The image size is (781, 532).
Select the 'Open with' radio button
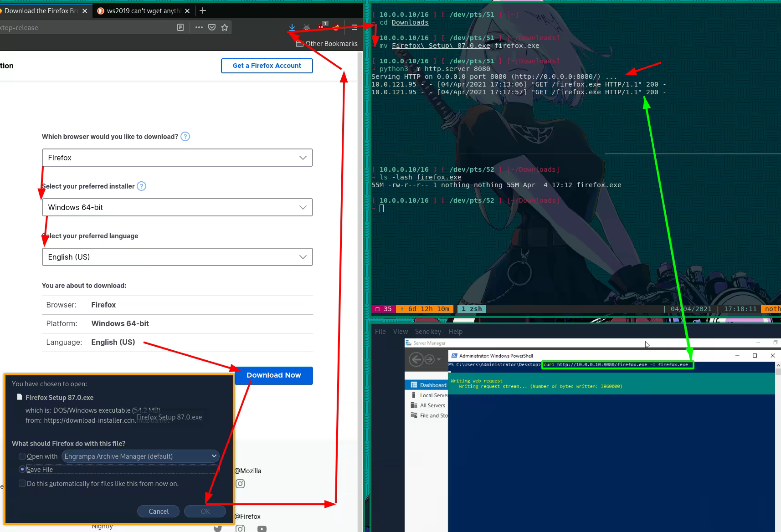[22, 456]
